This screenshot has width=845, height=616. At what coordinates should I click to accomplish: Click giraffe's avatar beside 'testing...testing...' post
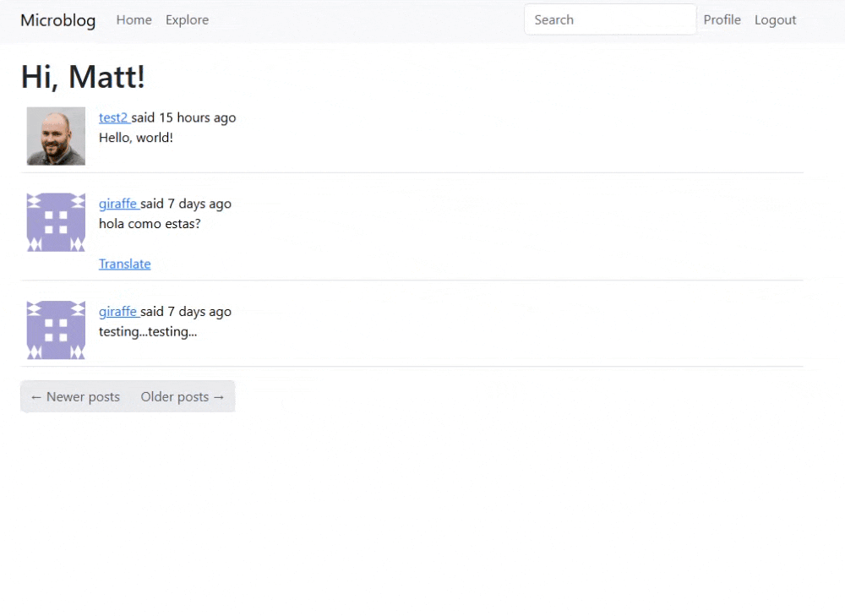click(x=56, y=330)
